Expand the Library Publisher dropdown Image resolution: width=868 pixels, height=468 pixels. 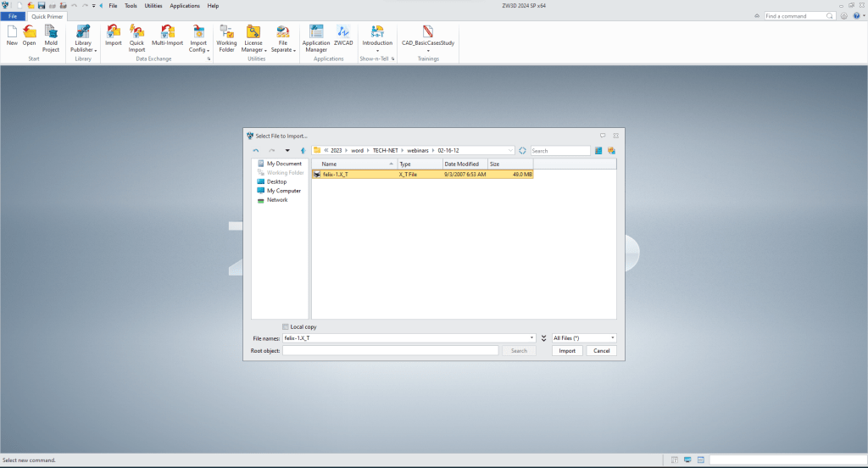coord(83,50)
